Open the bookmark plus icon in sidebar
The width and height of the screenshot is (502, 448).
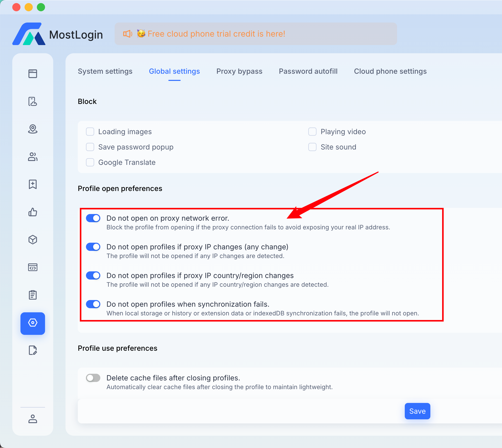tap(33, 184)
